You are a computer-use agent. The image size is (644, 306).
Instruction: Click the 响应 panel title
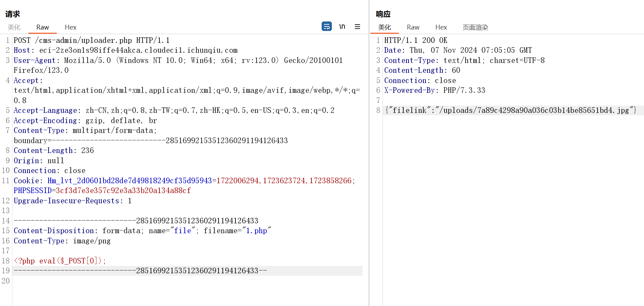coord(383,14)
